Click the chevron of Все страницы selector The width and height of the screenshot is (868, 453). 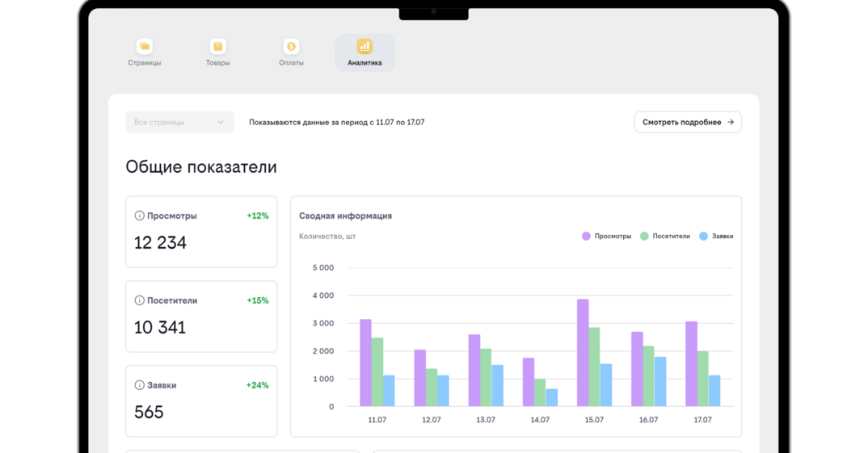point(221,122)
